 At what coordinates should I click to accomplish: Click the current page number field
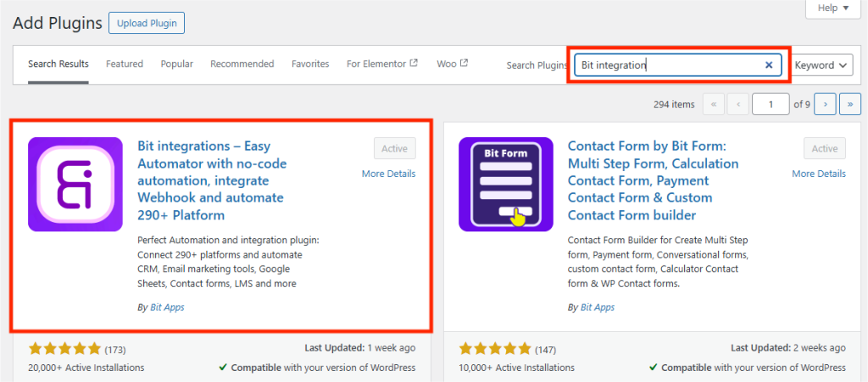click(x=771, y=104)
